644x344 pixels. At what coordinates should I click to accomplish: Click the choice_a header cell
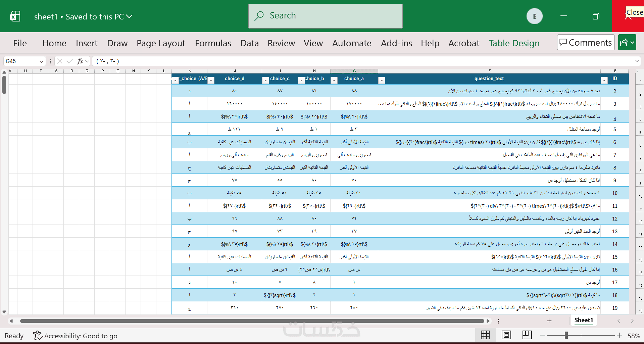(354, 79)
